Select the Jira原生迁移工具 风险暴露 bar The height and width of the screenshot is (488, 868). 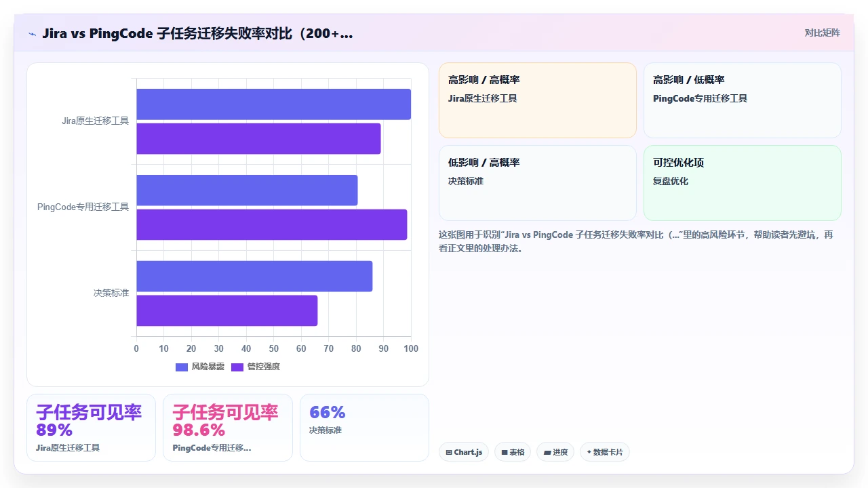pos(273,104)
